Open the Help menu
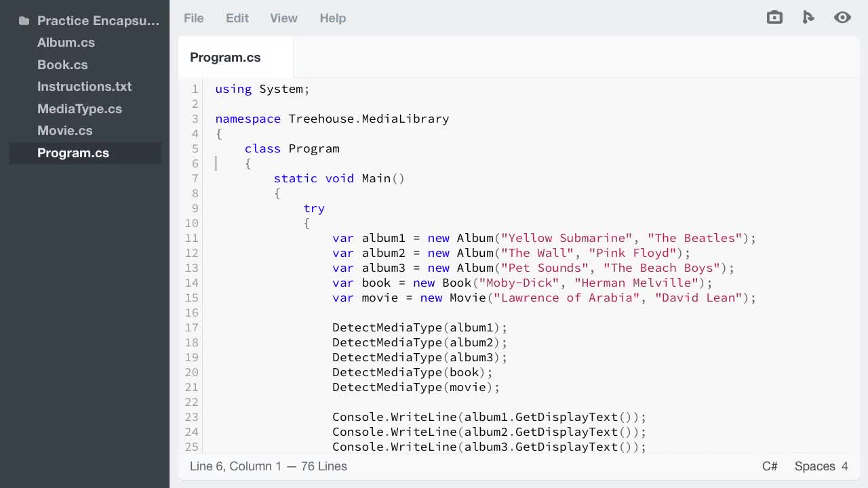The image size is (868, 488). click(332, 18)
